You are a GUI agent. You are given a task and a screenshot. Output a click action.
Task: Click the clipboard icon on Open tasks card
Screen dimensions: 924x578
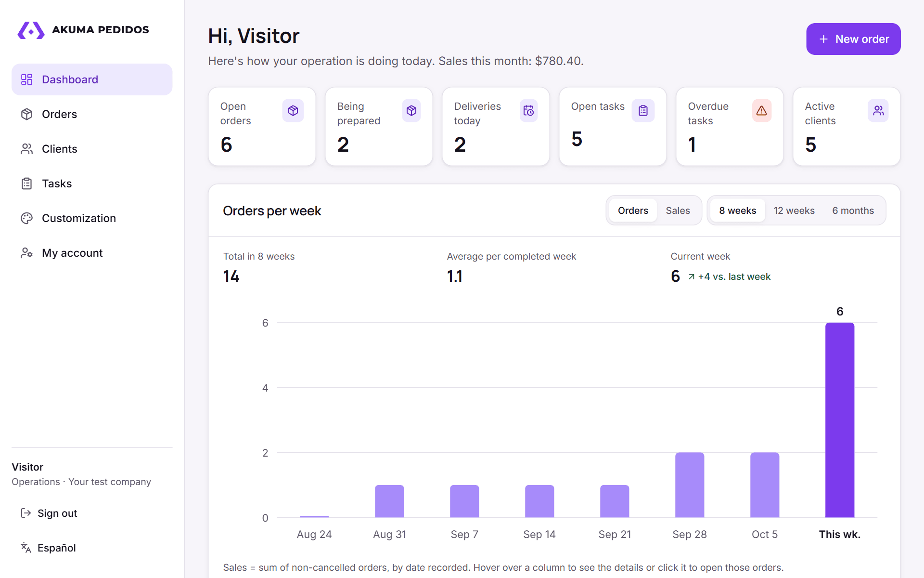click(643, 111)
